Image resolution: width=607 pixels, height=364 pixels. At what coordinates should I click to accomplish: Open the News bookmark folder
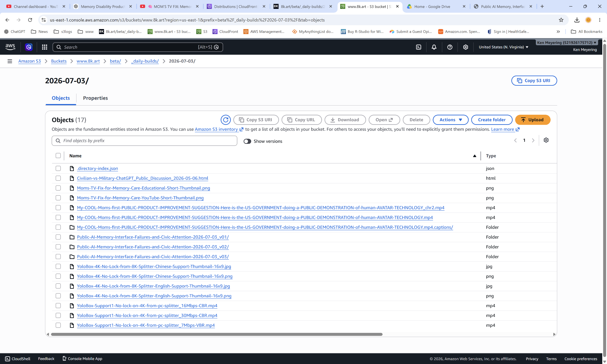[39, 31]
